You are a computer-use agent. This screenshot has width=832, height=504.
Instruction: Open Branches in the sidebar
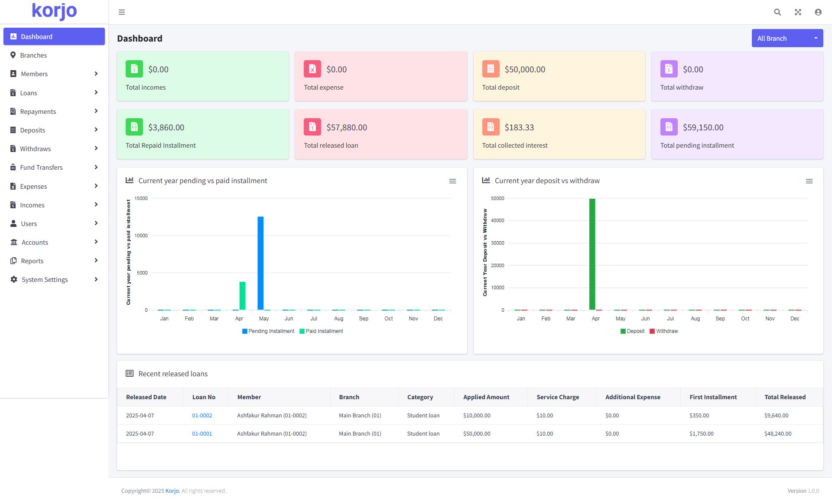33,55
